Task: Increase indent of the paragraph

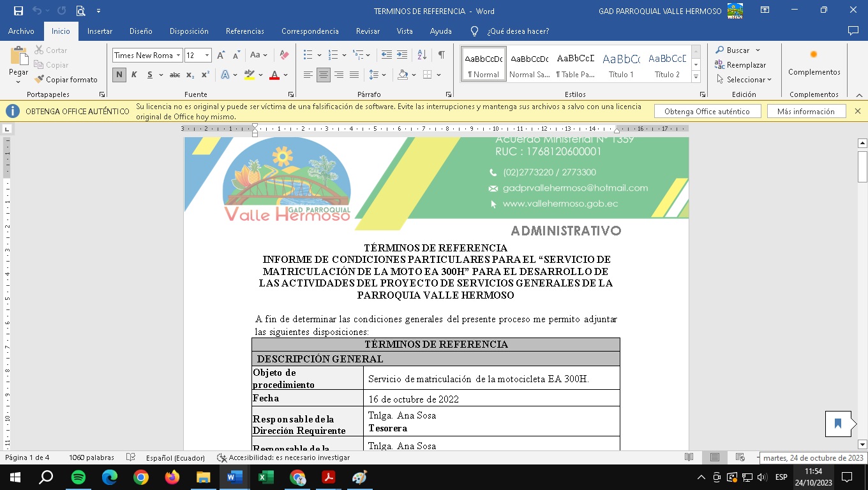Action: 402,56
